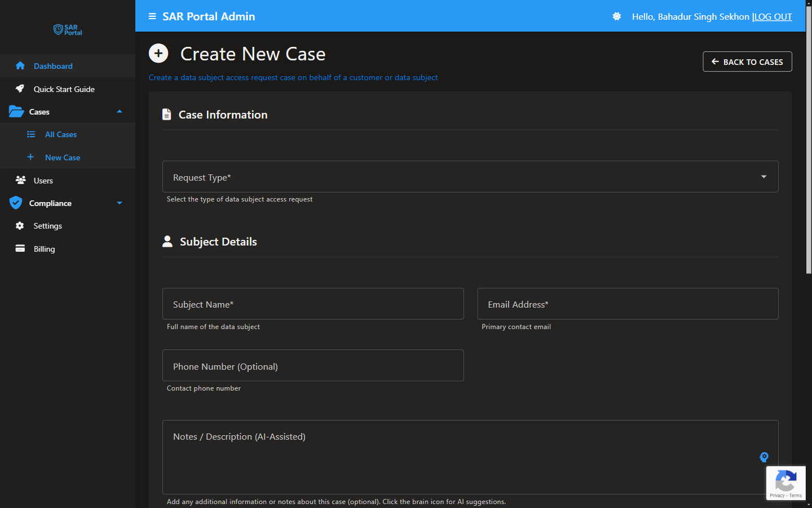Viewport: 812px width, 508px height.
Task: Collapse the Cases section chevron
Action: click(x=119, y=111)
